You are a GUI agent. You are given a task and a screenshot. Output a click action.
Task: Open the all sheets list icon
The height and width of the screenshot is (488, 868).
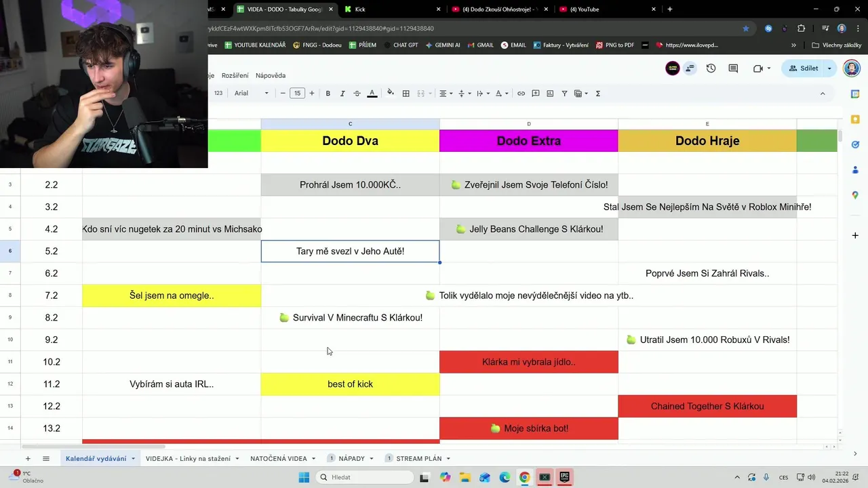point(46,459)
